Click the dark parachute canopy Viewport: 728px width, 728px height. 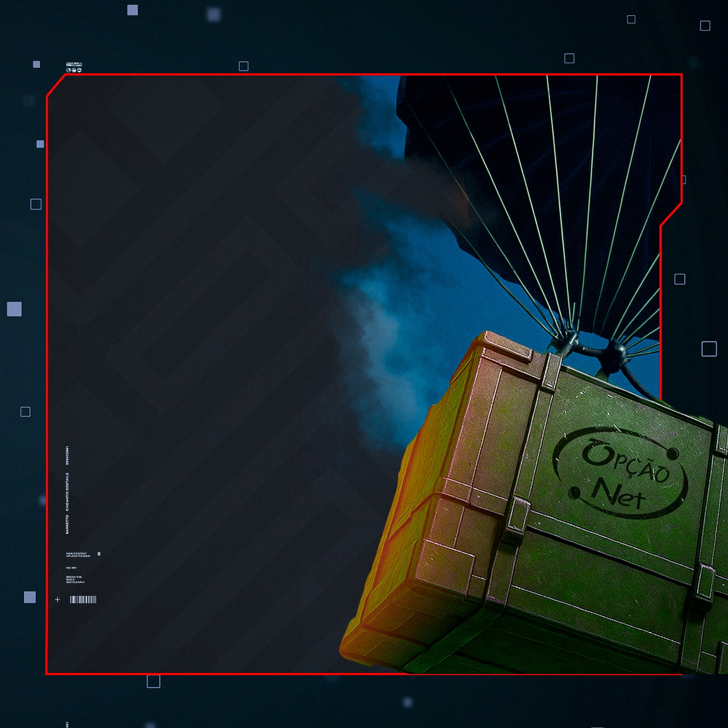pyautogui.click(x=539, y=178)
